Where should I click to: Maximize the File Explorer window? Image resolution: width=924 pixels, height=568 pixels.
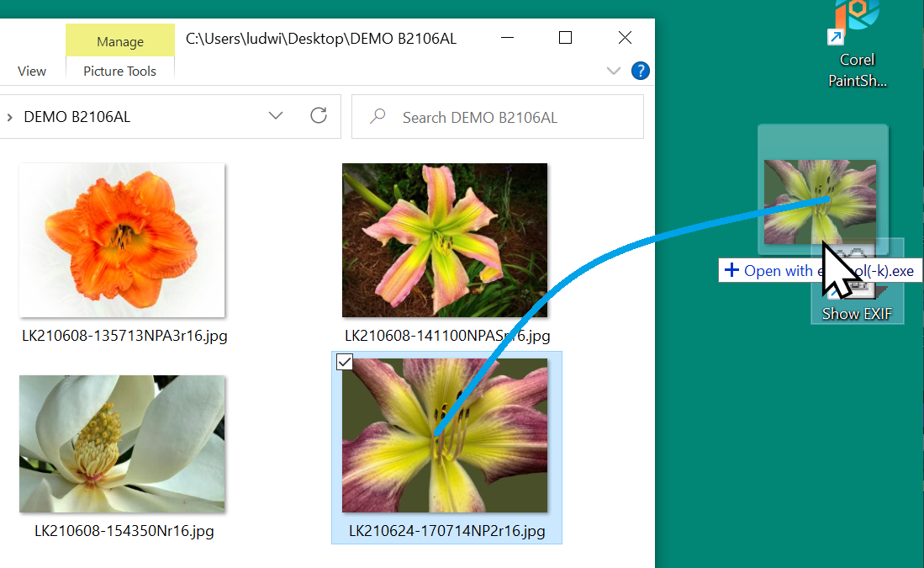[x=565, y=38]
